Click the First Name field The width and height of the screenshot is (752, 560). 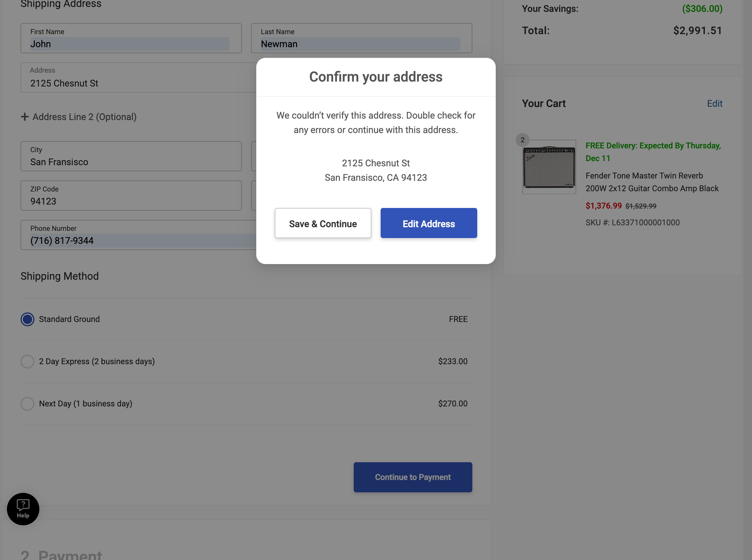point(130,44)
